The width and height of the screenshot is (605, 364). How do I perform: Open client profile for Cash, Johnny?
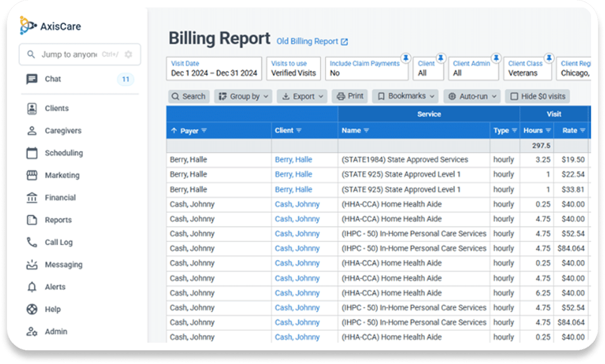tap(297, 204)
